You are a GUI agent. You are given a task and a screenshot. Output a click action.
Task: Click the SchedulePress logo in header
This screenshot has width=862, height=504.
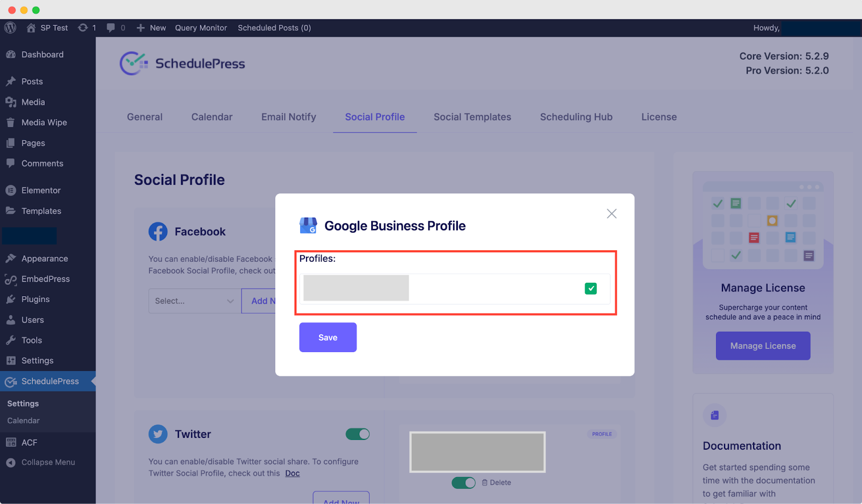[182, 64]
